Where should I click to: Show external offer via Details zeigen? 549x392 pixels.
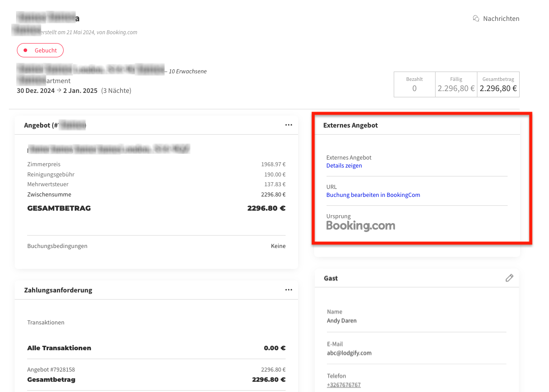tap(344, 166)
